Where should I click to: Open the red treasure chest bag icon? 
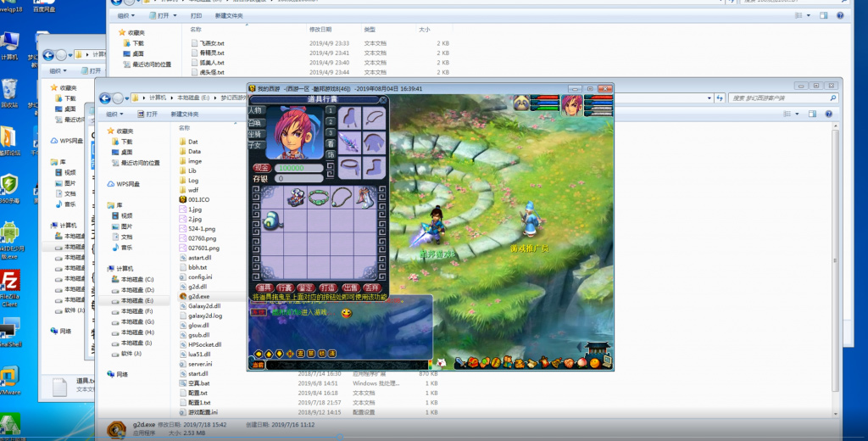point(473,363)
